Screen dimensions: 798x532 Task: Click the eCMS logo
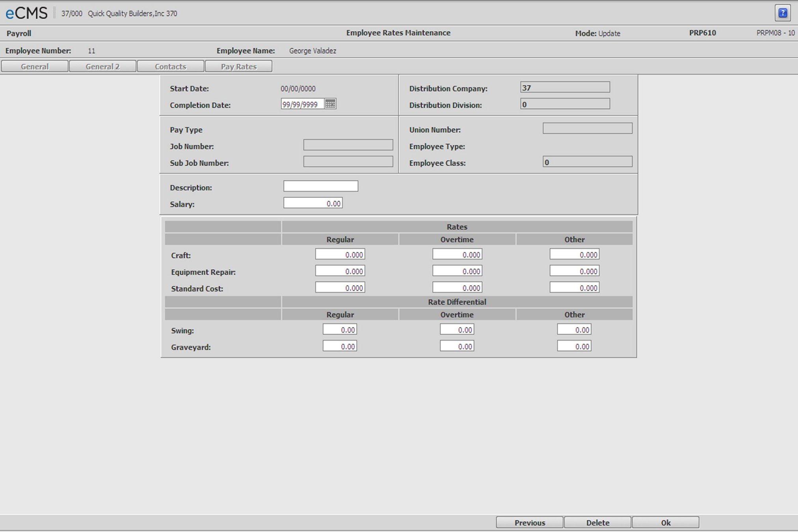[26, 13]
